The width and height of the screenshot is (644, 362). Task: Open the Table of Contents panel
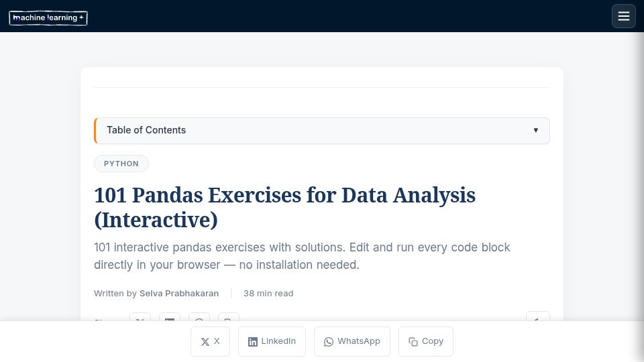tap(322, 131)
